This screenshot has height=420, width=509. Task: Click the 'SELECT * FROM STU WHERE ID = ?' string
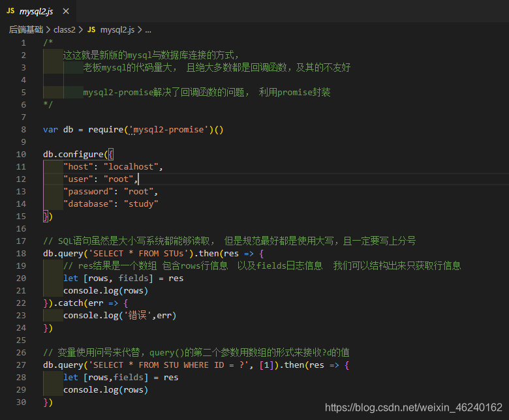tap(168, 365)
